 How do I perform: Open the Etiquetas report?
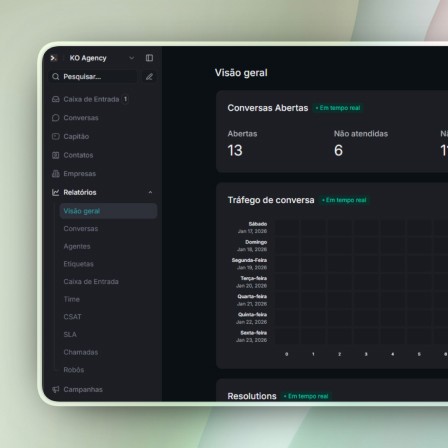click(x=79, y=264)
